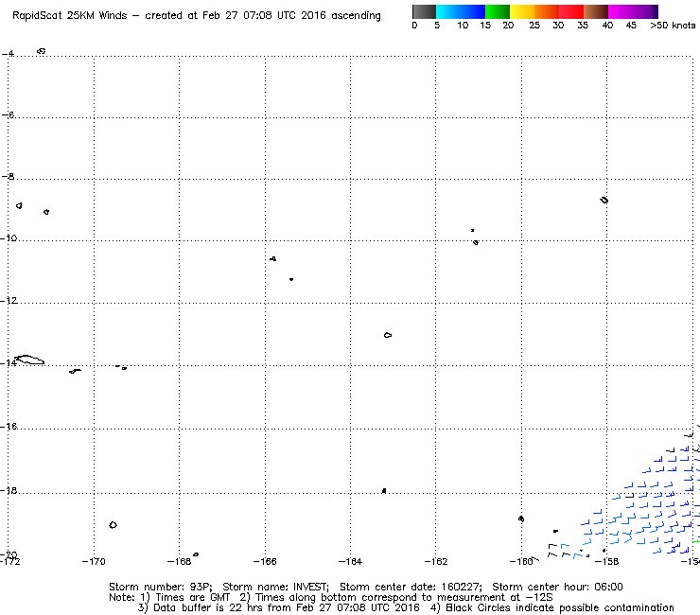Click the longitude axis label -162
This screenshot has height=615, width=700.
coord(436,561)
